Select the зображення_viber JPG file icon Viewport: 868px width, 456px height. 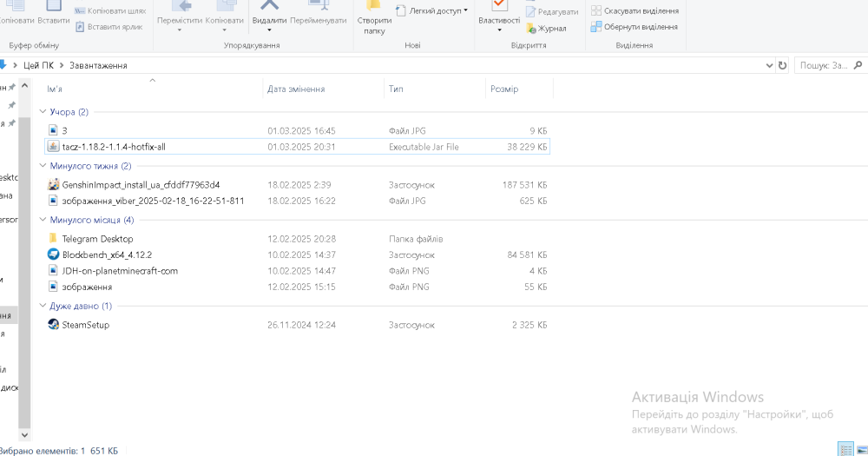coord(53,201)
